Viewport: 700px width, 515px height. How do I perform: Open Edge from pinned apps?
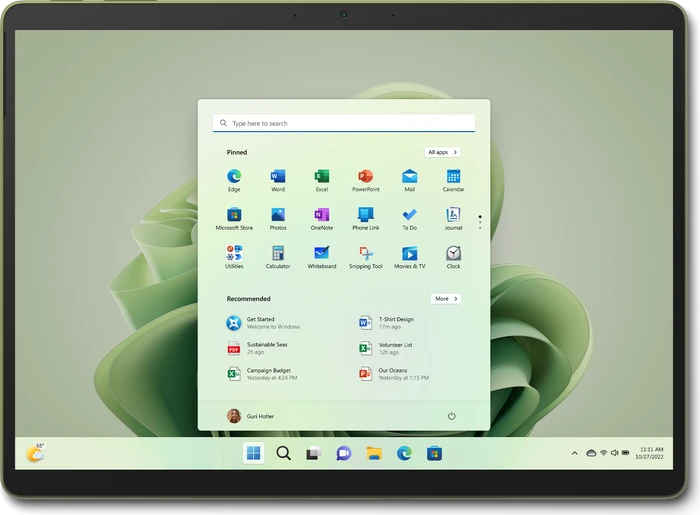pyautogui.click(x=234, y=180)
